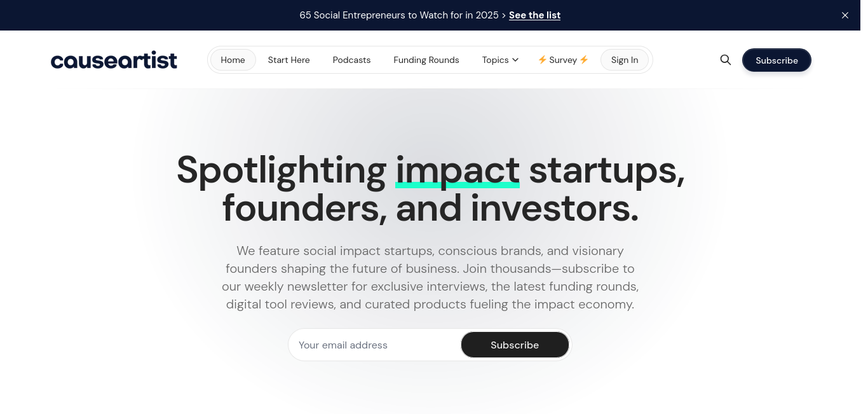Expand the Topics chevron arrow
This screenshot has width=868, height=414.
click(515, 60)
